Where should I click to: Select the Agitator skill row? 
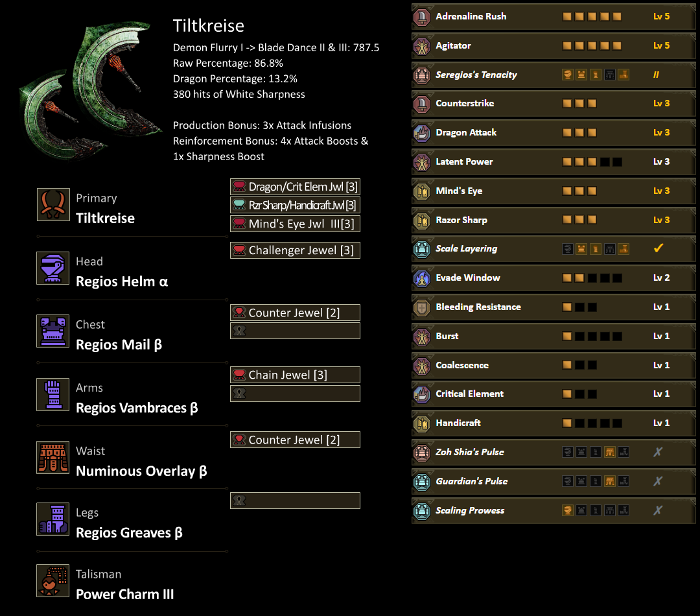(x=553, y=46)
